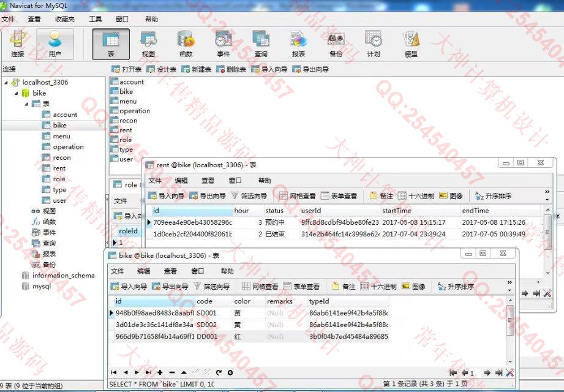Collapse the localhost_3306 connection node
This screenshot has width=564, height=392.
(6, 82)
